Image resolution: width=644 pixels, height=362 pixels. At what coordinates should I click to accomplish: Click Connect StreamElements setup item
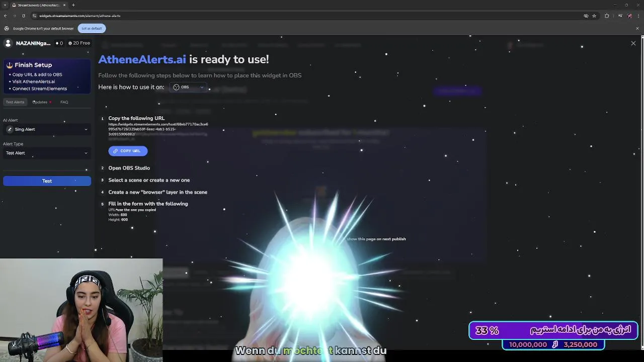40,88
